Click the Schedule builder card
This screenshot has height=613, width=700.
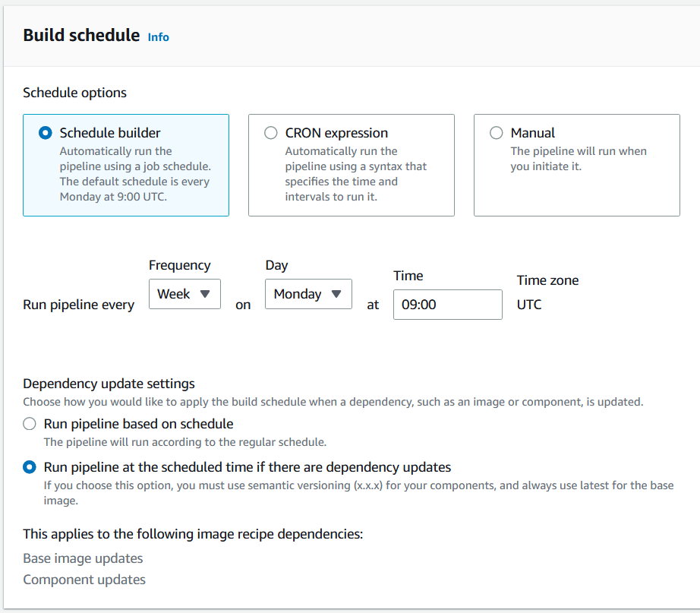click(x=125, y=165)
